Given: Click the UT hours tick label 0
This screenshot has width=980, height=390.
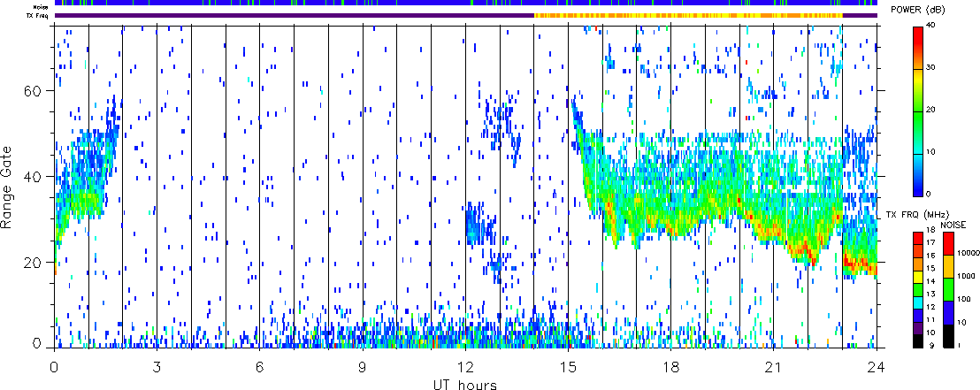Looking at the screenshot, I should point(54,367).
